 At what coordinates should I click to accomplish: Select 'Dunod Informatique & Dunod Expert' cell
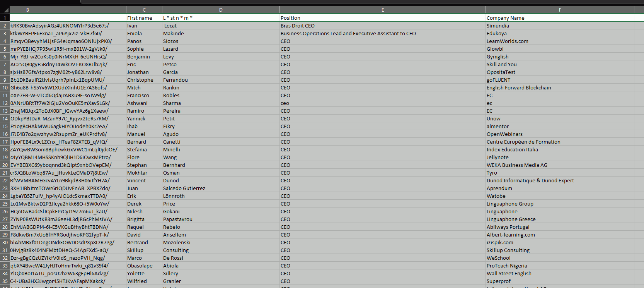(x=560, y=180)
